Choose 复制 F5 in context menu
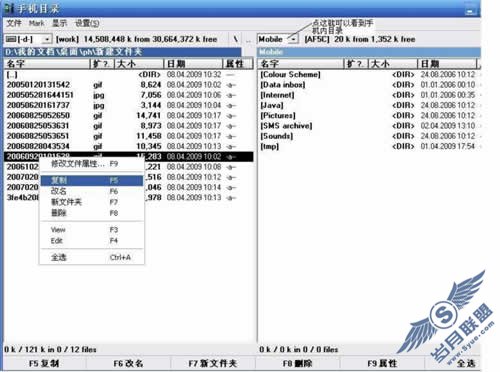Viewport: 500px width, 372px height. pyautogui.click(x=92, y=180)
